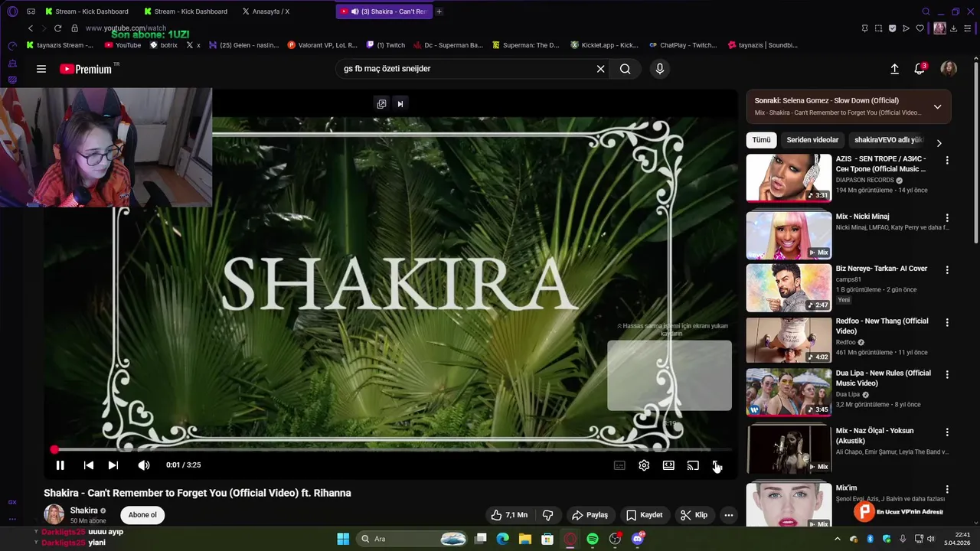Click the search magnifier button
The height and width of the screenshot is (551, 980).
626,69
